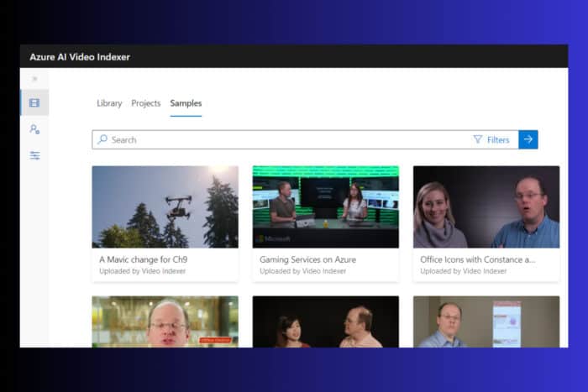
Task: Click 'Uploaded by Video Indexer' under Gaming Services
Action: (x=302, y=271)
